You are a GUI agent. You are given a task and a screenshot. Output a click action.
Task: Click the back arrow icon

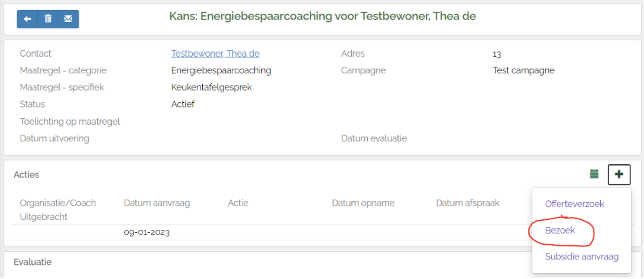point(27,19)
